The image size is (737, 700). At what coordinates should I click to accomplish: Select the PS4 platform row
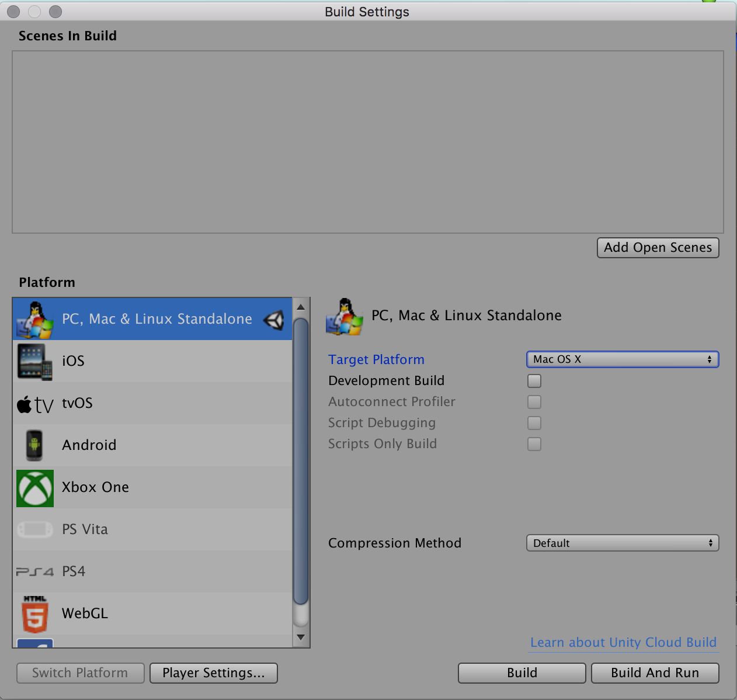152,571
